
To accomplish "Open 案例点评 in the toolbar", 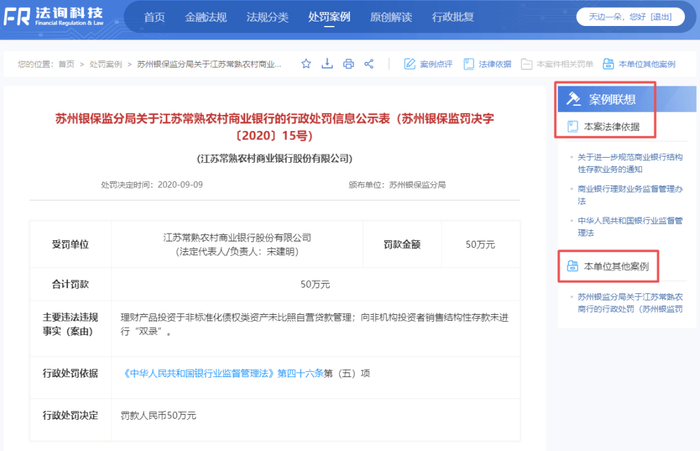I will [436, 64].
